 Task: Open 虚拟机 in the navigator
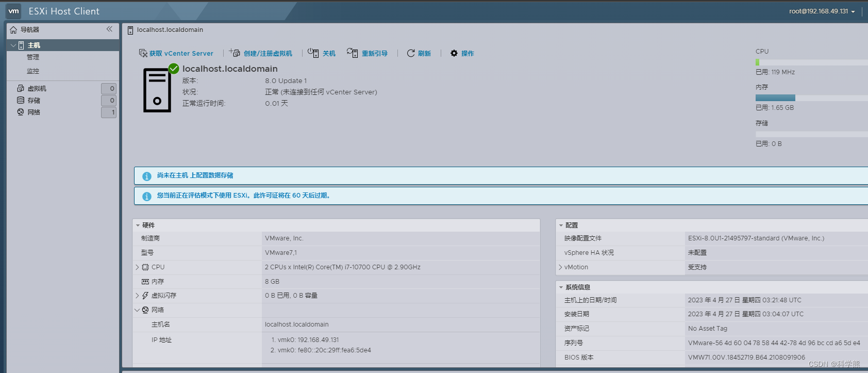[37, 89]
